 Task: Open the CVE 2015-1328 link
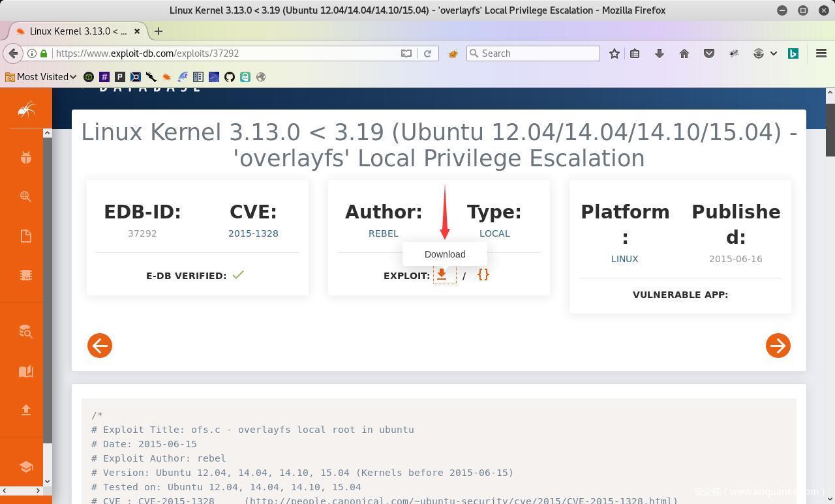tap(253, 233)
